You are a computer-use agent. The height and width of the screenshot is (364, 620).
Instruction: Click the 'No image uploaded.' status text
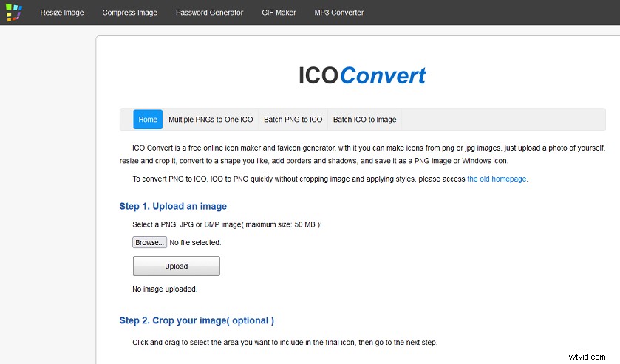165,289
